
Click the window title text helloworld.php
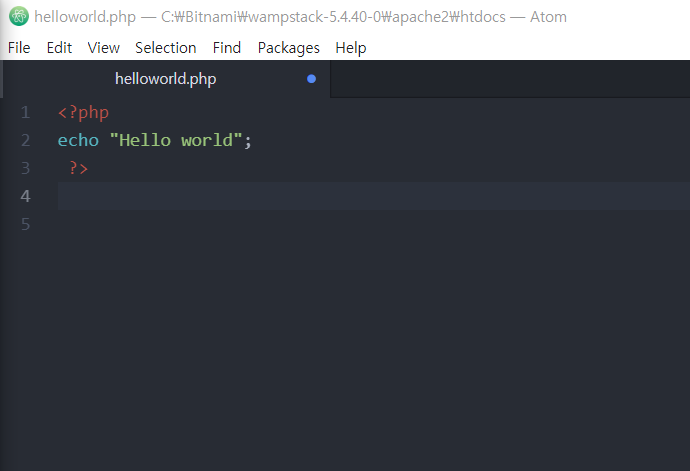coord(85,17)
